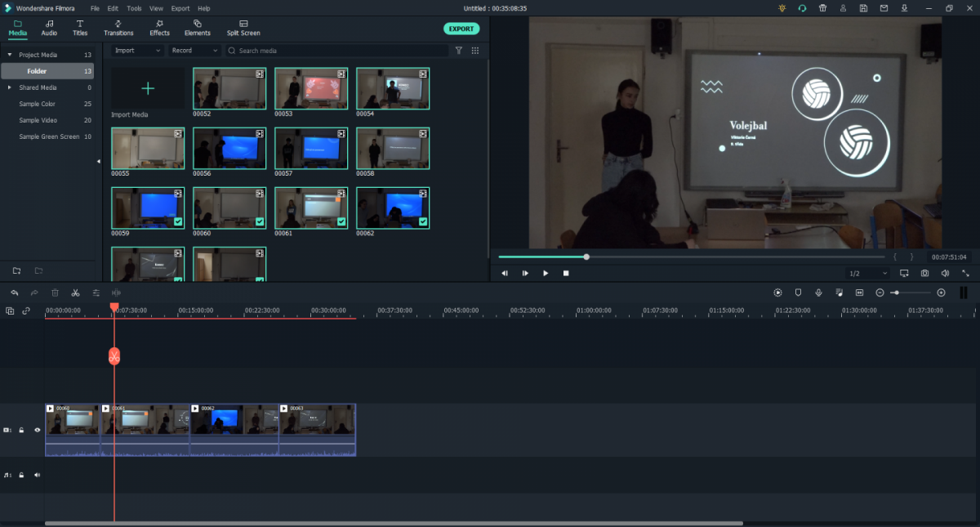Open the Export menu in menu bar
This screenshot has height=527, width=980.
coord(180,8)
